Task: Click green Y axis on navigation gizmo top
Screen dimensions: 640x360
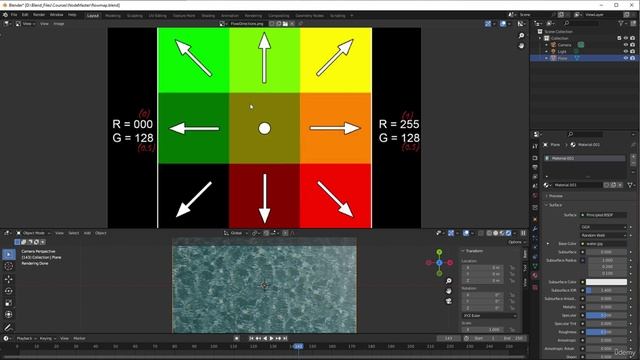Action: (x=439, y=252)
